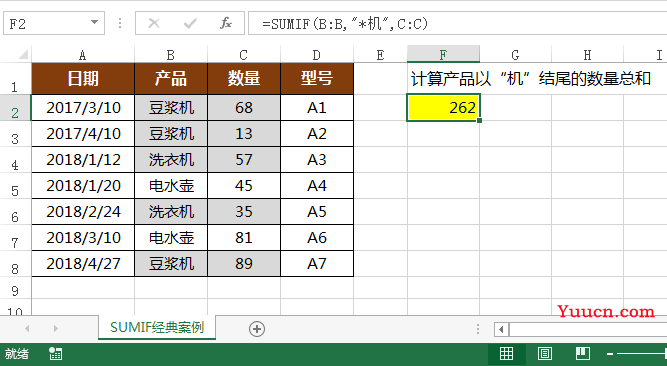Click the 型号 header cell
Screen dimensions: 667x366
317,79
